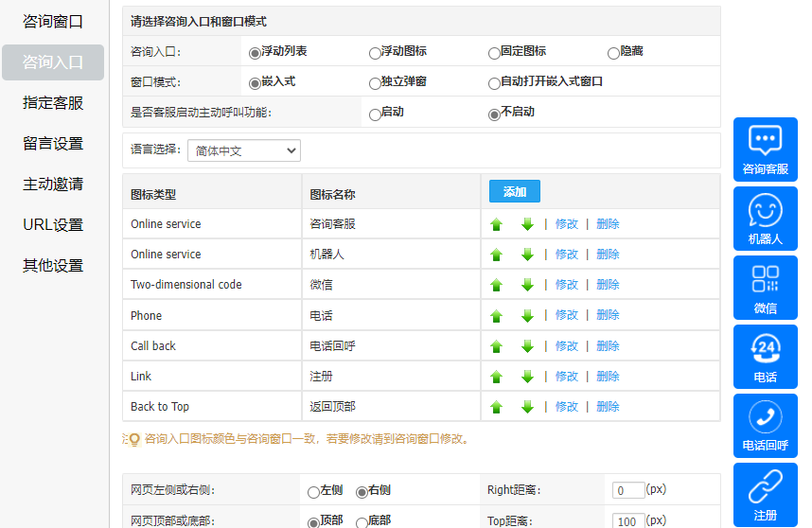
Task: Open URL设置 in the sidebar
Action: tap(53, 225)
